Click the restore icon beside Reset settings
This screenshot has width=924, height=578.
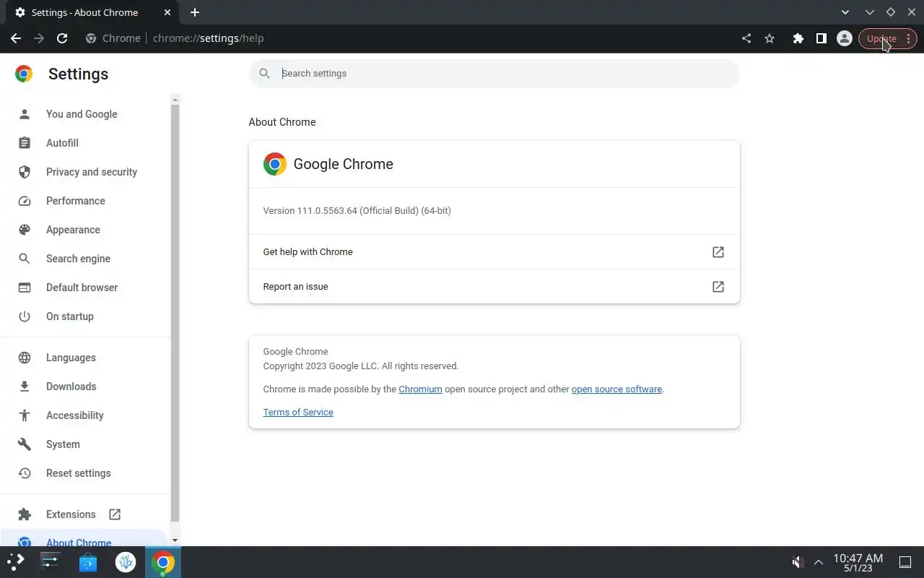[x=25, y=473]
